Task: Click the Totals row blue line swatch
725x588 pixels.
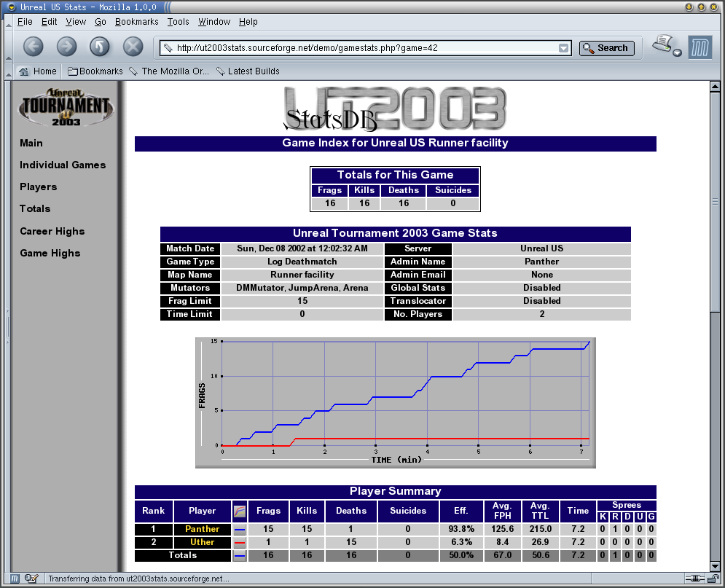Action: click(x=240, y=556)
